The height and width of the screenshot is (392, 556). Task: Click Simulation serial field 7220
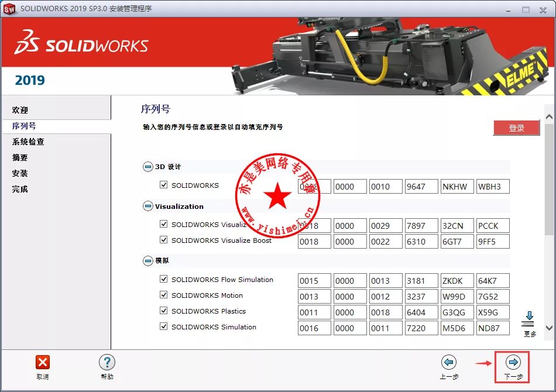421,328
